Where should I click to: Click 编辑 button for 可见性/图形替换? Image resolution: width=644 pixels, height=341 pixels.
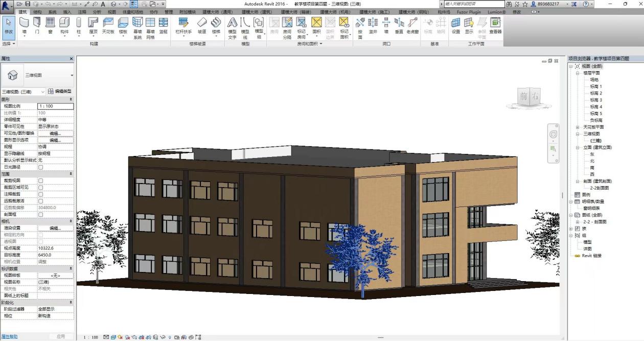(x=55, y=133)
